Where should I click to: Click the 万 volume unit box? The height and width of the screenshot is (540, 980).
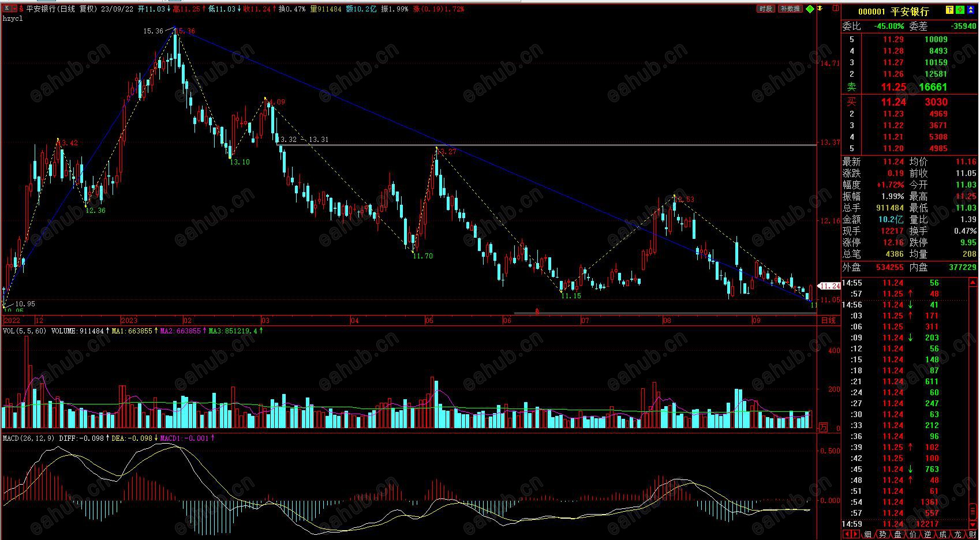pos(823,427)
